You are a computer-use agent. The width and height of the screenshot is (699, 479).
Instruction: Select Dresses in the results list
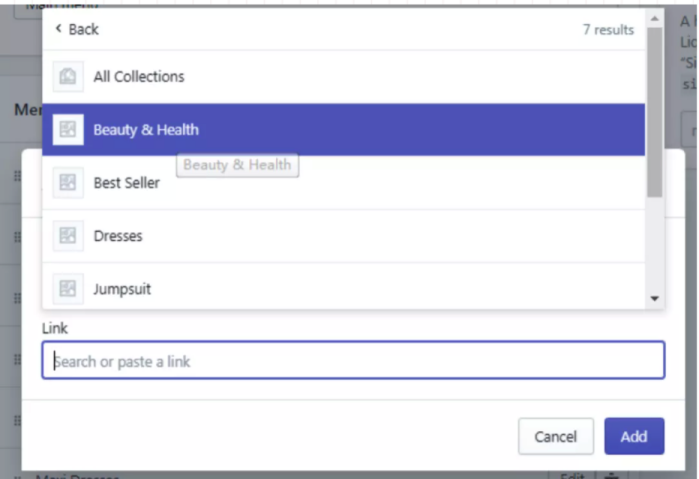pyautogui.click(x=118, y=236)
